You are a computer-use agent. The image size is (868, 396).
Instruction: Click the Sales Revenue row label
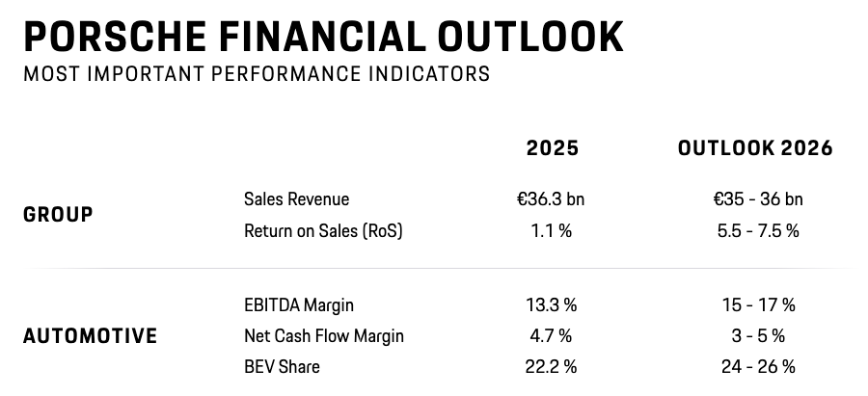click(x=296, y=199)
